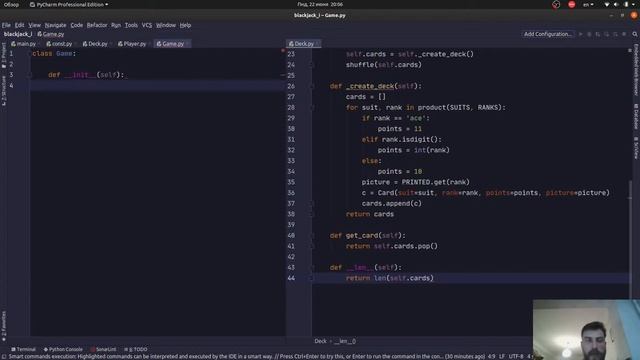Click the UTF-8 encoding status entry

(516, 356)
